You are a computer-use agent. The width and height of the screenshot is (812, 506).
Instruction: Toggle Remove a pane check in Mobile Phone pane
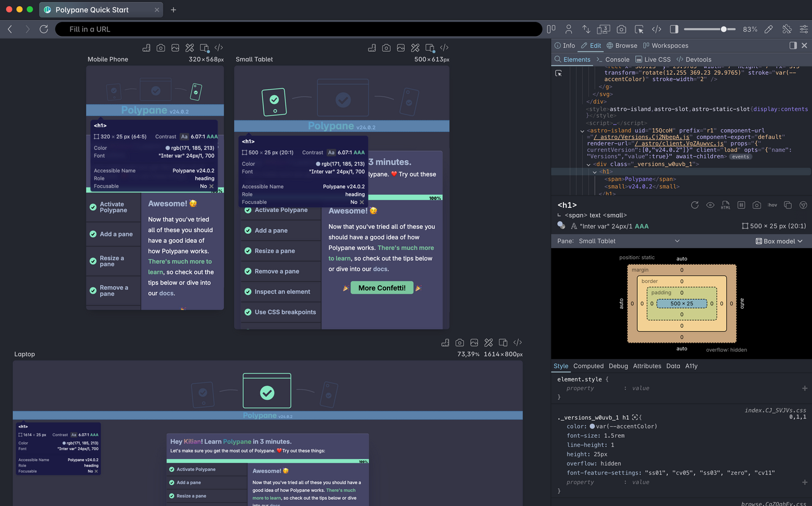[93, 291]
